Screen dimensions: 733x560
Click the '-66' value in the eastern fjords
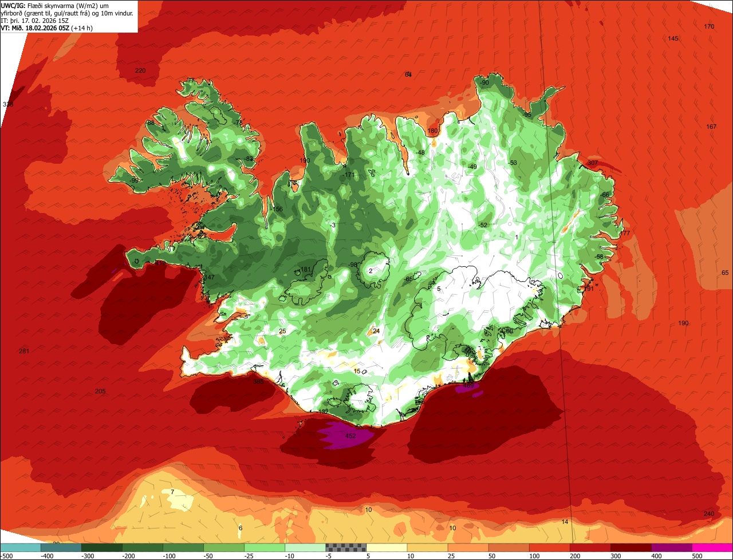click(605, 195)
